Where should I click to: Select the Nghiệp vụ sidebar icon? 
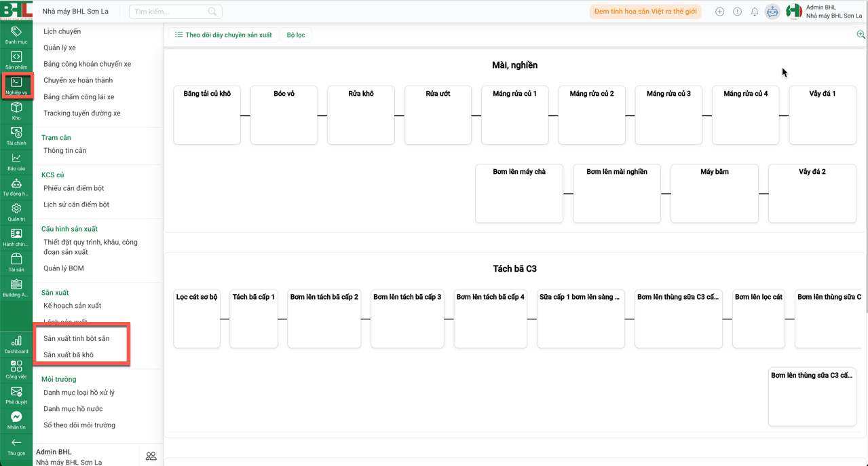[x=16, y=86]
